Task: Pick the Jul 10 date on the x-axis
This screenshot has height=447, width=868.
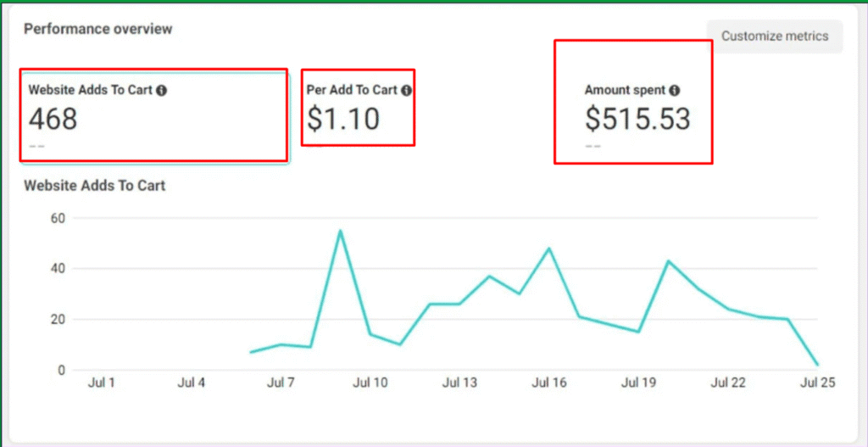Action: tap(370, 383)
